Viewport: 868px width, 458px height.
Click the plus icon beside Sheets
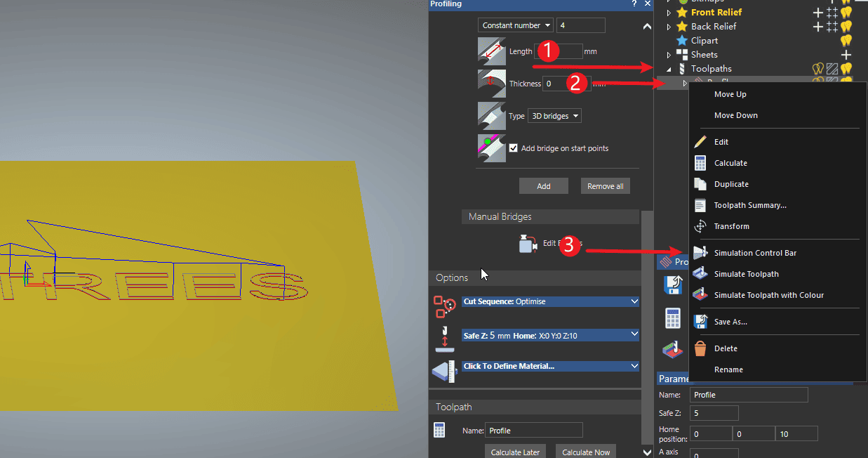point(846,55)
